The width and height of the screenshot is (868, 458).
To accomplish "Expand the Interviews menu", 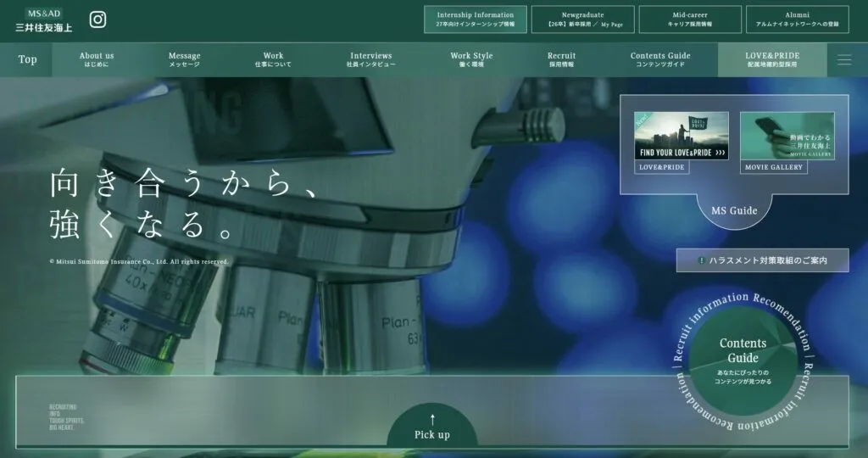I will coord(371,59).
